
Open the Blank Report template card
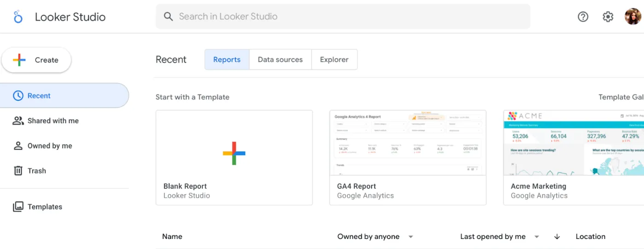234,157
